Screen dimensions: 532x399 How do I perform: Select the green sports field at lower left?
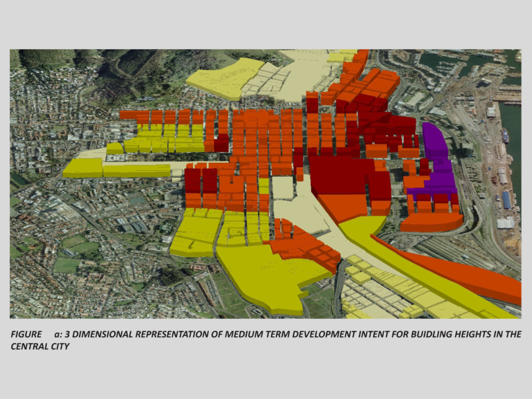point(66,265)
